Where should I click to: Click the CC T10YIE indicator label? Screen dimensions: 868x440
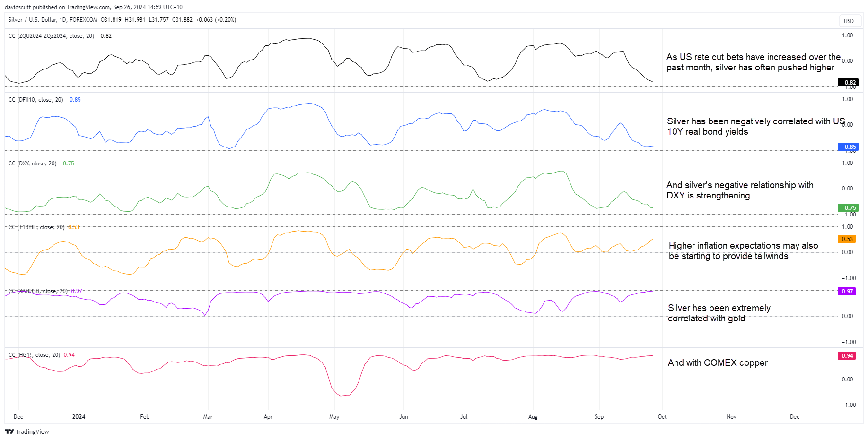click(x=36, y=227)
